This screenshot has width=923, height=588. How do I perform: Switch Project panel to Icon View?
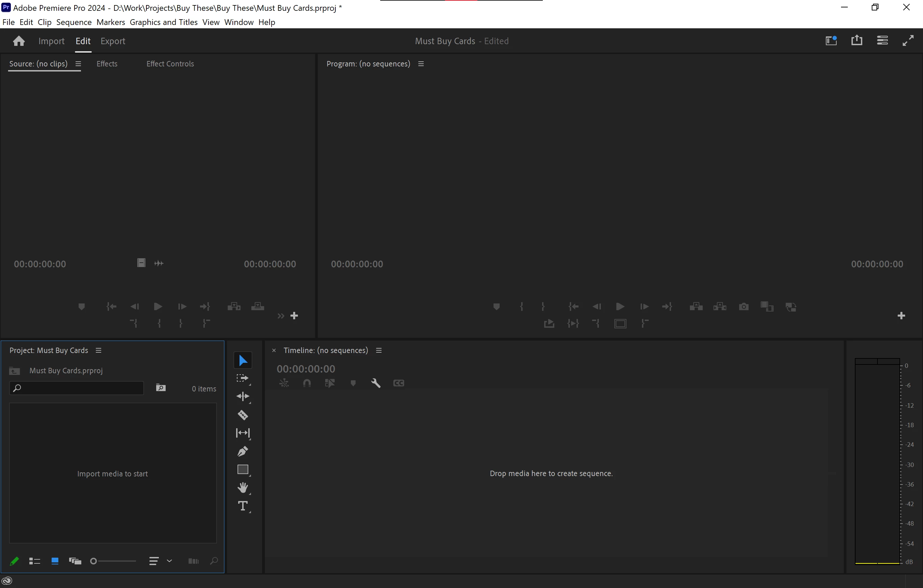(x=55, y=561)
